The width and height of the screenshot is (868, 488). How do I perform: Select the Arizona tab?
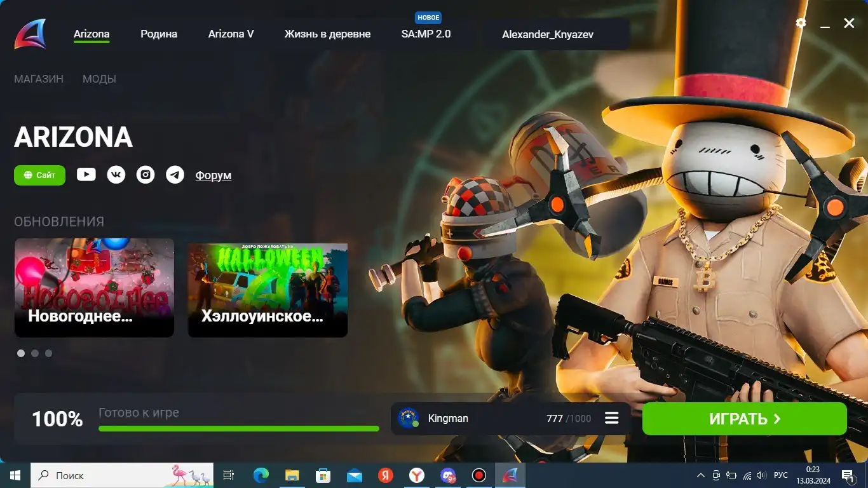(x=92, y=34)
